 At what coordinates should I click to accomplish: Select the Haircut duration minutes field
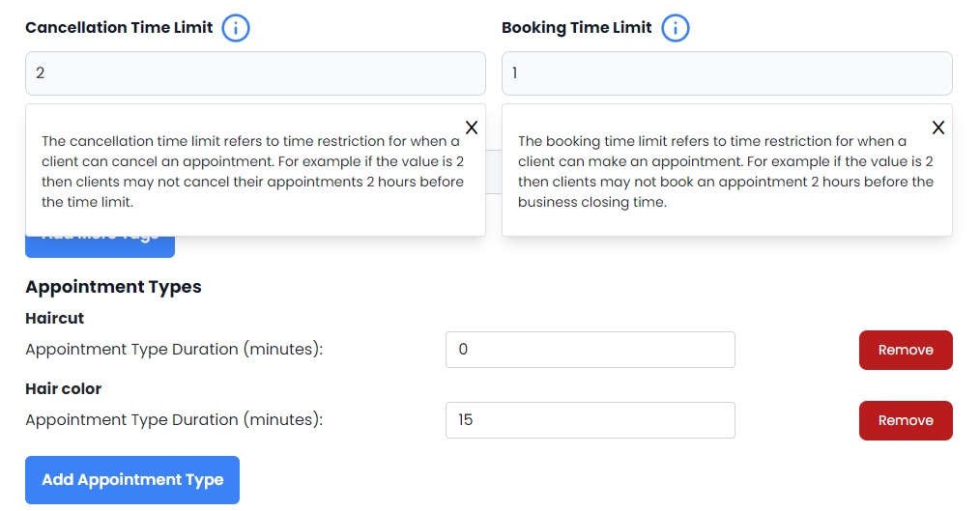pyautogui.click(x=590, y=350)
